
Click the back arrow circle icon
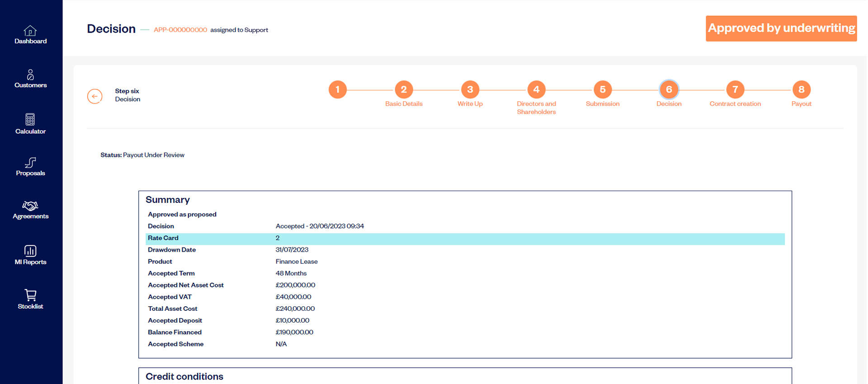[95, 96]
